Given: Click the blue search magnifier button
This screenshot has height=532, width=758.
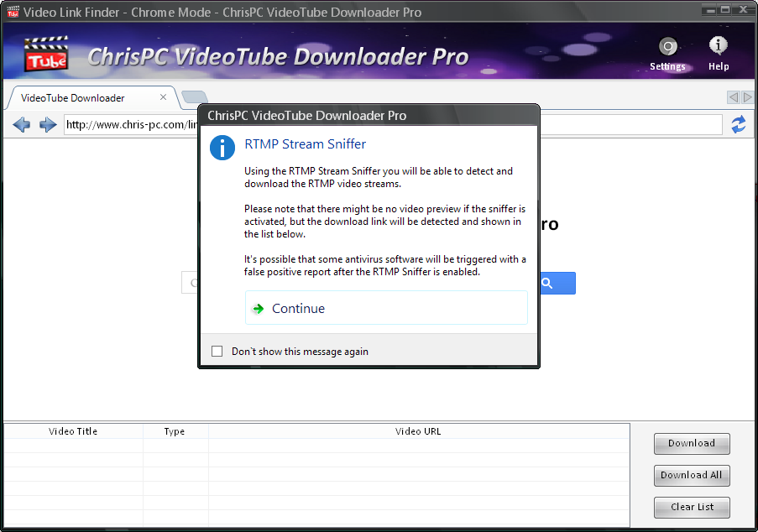Looking at the screenshot, I should pyautogui.click(x=557, y=283).
